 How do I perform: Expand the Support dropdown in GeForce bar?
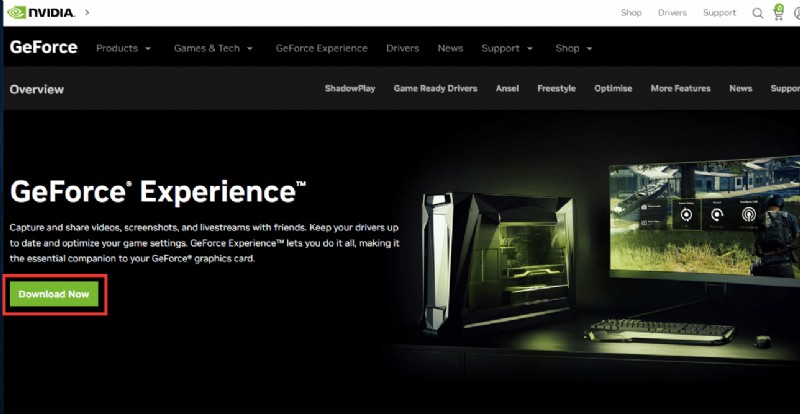click(507, 48)
